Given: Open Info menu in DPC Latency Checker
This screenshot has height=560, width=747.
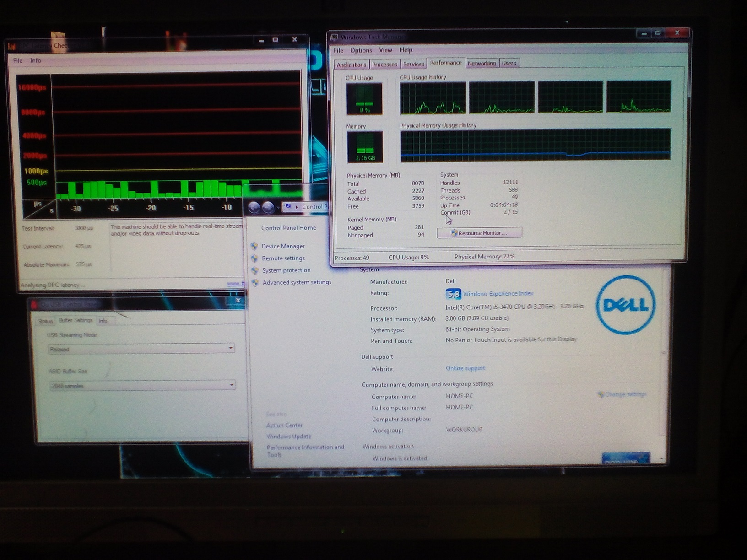Looking at the screenshot, I should (x=36, y=60).
